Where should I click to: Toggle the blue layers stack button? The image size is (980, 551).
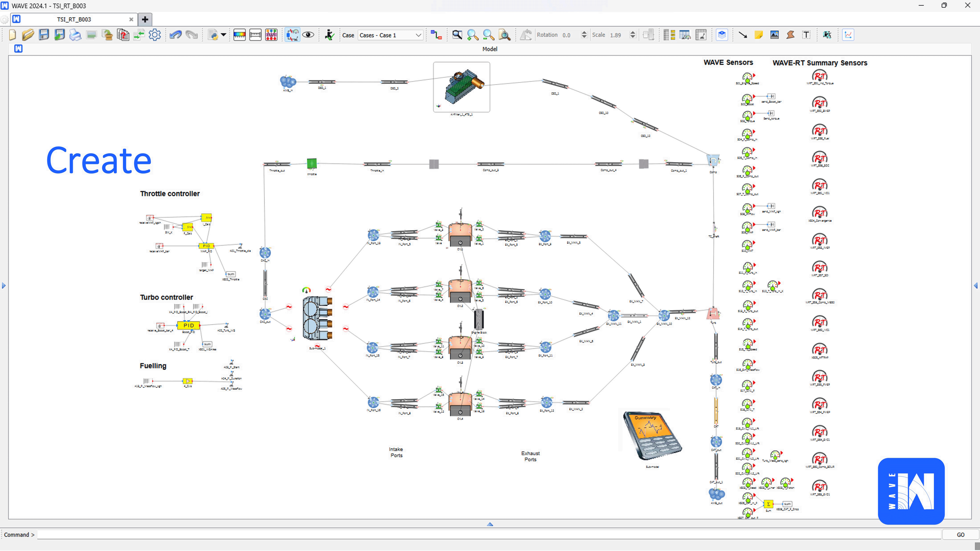(x=722, y=35)
